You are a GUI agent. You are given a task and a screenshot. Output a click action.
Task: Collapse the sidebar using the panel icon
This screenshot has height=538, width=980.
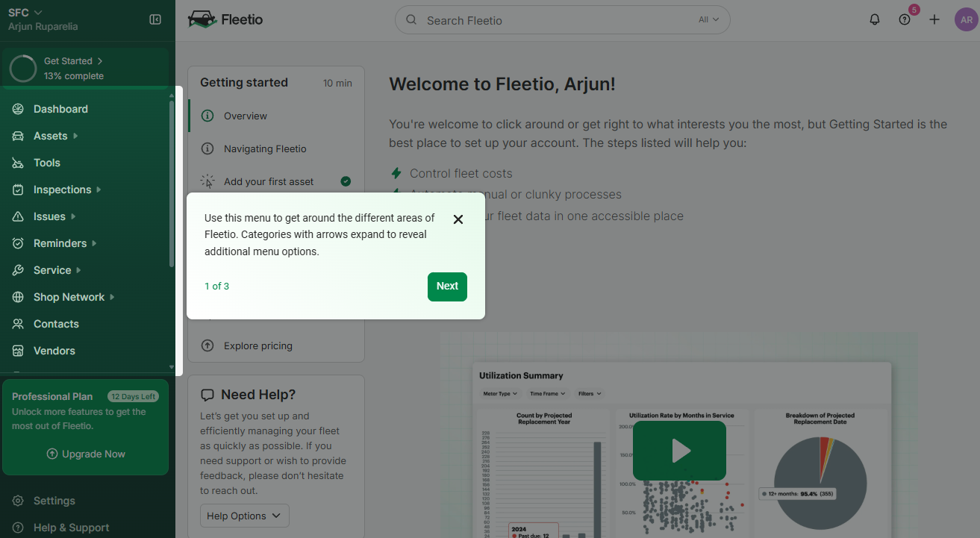tap(155, 21)
